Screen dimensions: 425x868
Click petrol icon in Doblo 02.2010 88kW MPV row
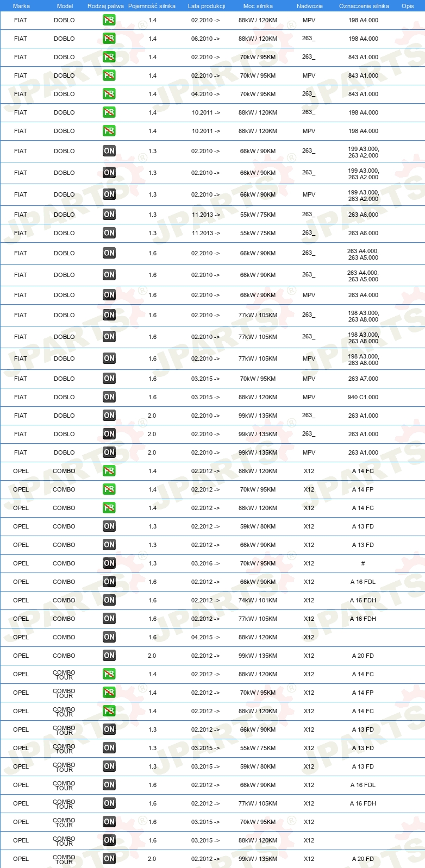pos(109,20)
